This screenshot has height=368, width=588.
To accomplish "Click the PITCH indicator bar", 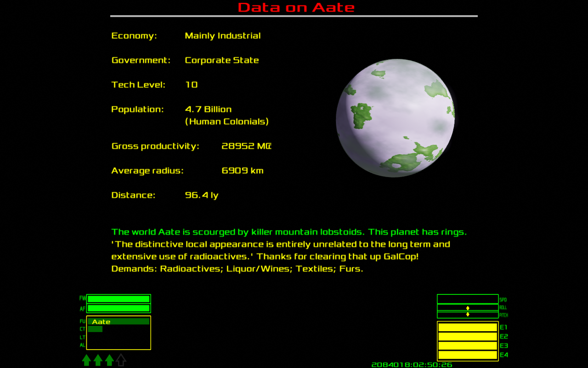I will point(468,315).
